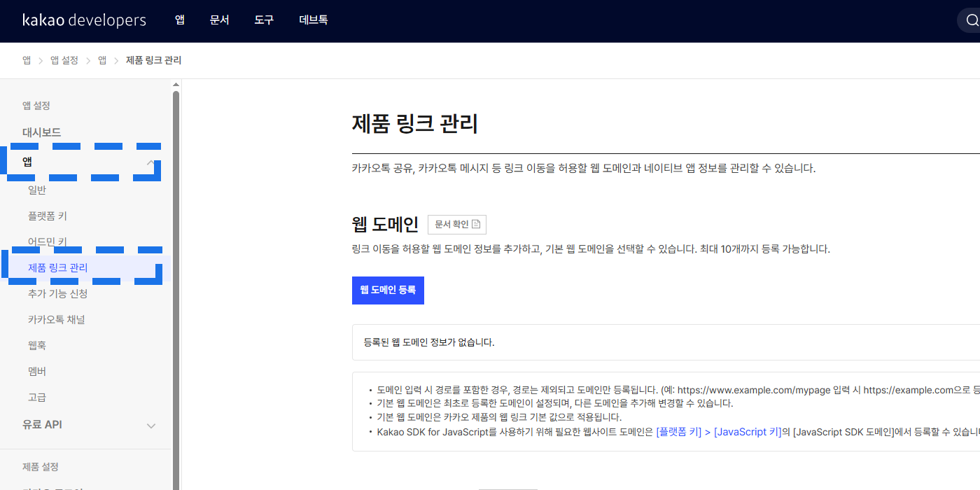Image resolution: width=980 pixels, height=490 pixels.
Task: Follow the [플랫폼 키] > [JavaScript 키] link
Action: pos(718,432)
